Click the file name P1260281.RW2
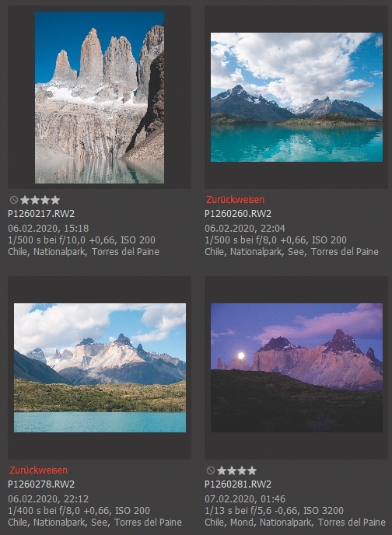This screenshot has height=535, width=392. (x=238, y=484)
